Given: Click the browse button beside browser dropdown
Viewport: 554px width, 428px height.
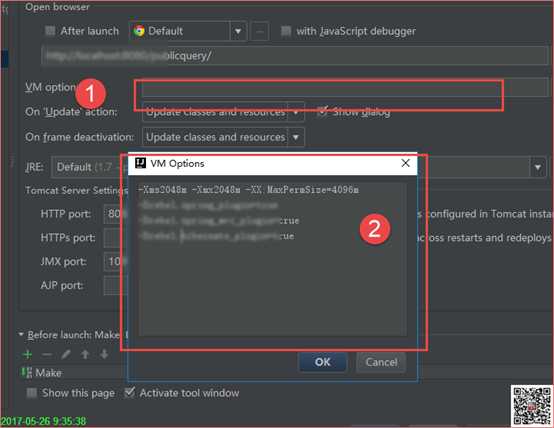Looking at the screenshot, I should [x=260, y=31].
